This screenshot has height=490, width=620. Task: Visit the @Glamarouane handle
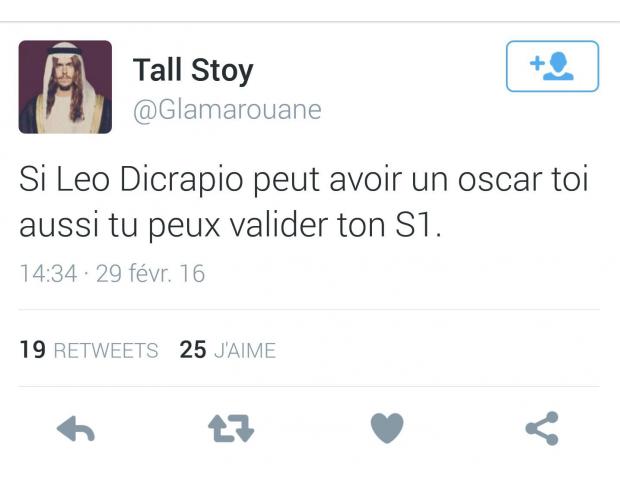227,110
